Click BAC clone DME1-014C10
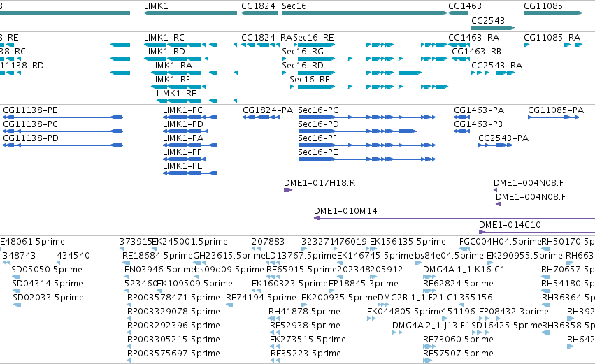 537,233
